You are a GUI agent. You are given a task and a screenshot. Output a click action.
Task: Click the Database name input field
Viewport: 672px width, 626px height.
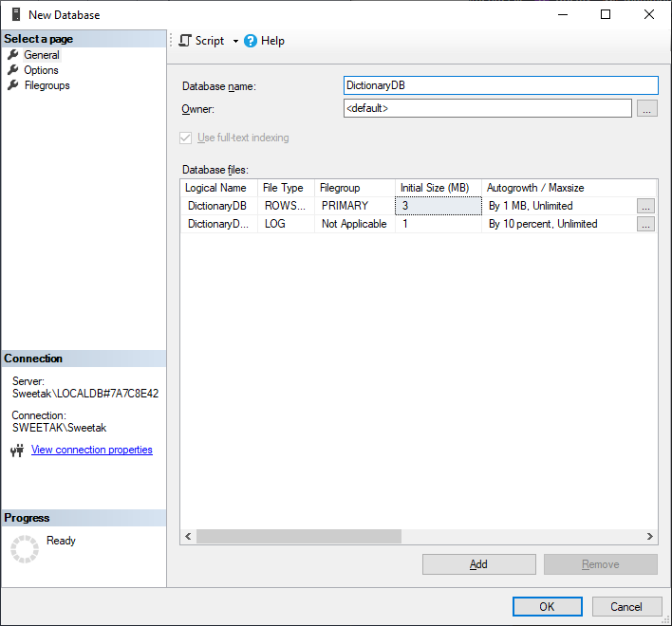(500, 85)
